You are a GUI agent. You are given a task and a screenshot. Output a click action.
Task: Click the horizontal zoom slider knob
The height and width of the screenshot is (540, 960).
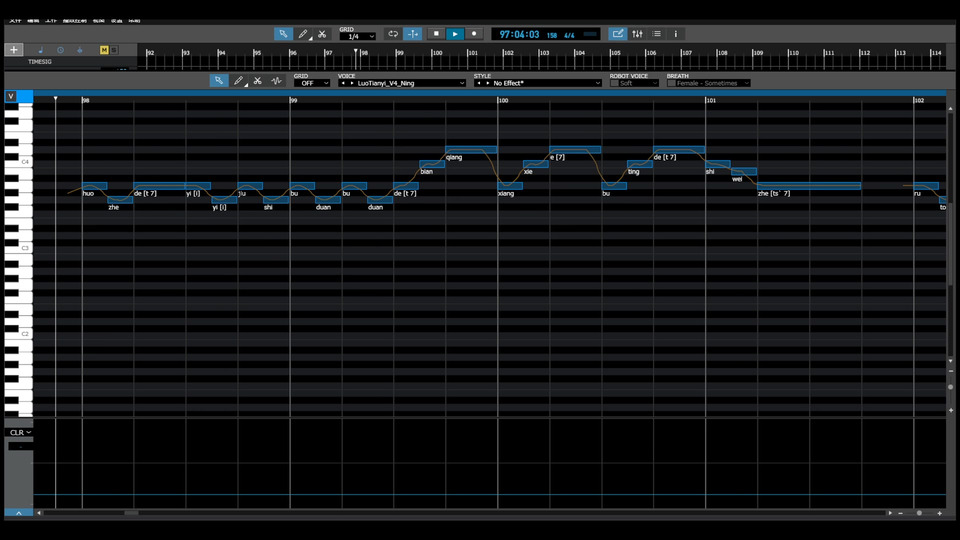pos(919,513)
